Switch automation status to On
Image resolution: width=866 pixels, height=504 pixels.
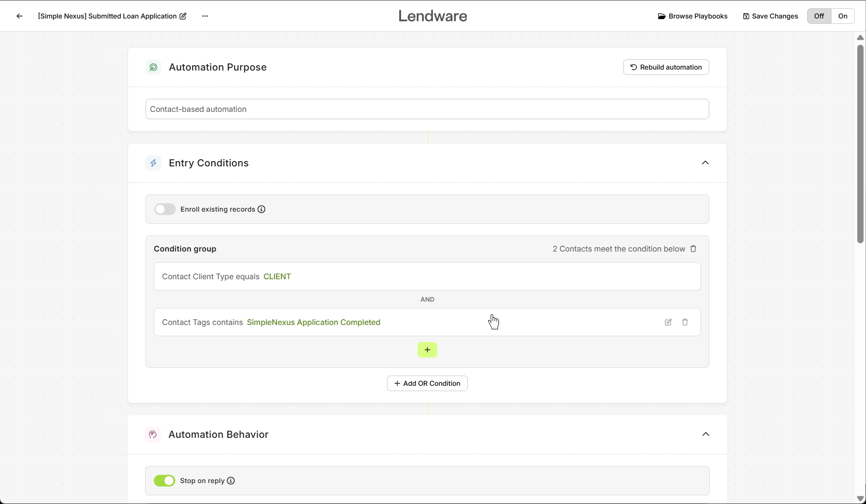coord(843,16)
